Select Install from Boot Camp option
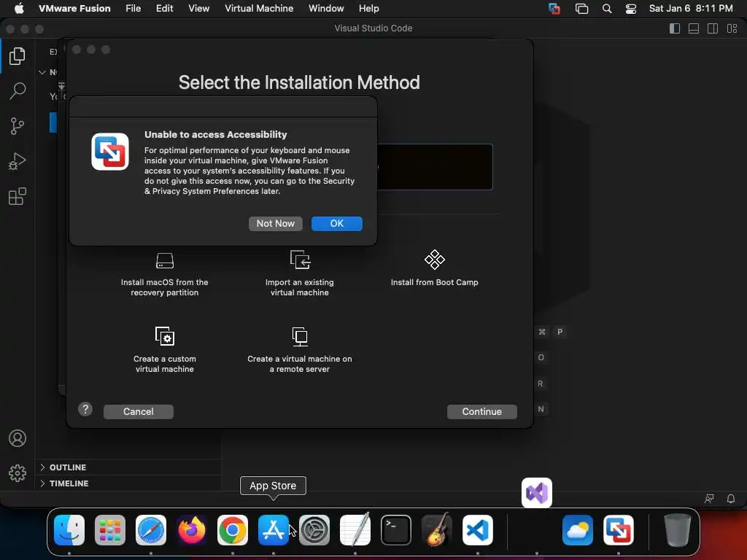This screenshot has width=747, height=560. point(435,268)
